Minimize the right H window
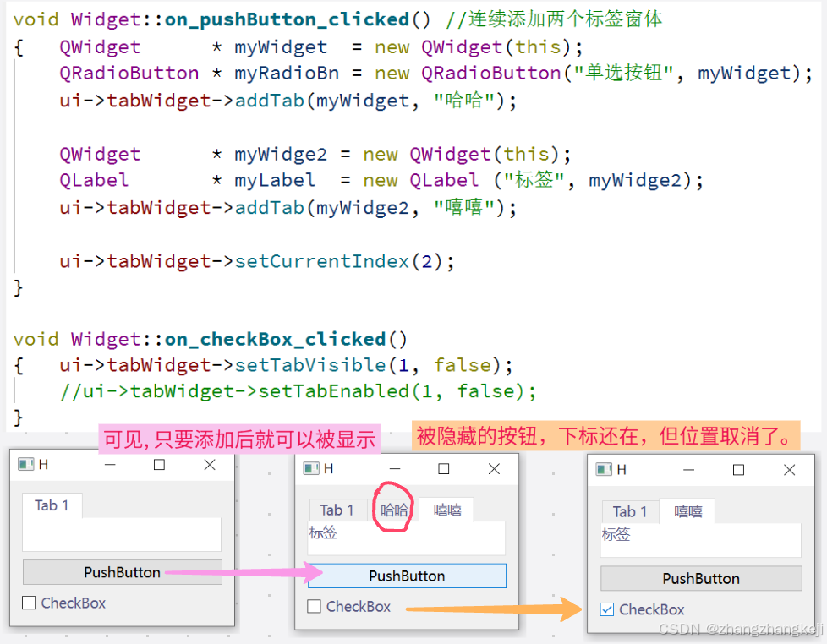Viewport: 827px width, 644px height. (689, 470)
